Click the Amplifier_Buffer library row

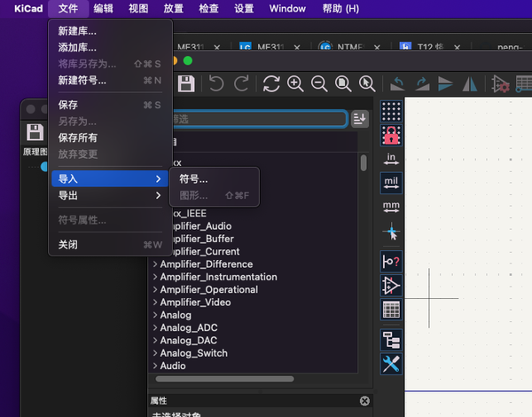[x=204, y=239]
